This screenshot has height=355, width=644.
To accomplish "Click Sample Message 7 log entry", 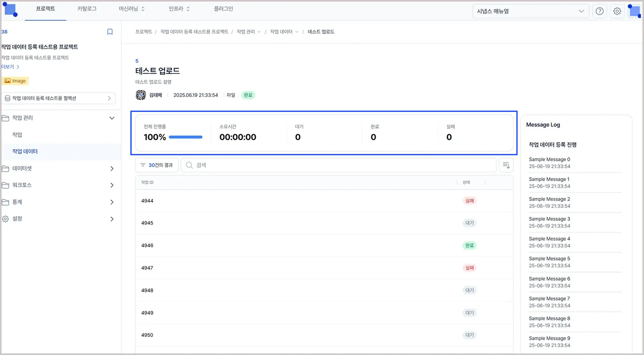I will coord(575,302).
